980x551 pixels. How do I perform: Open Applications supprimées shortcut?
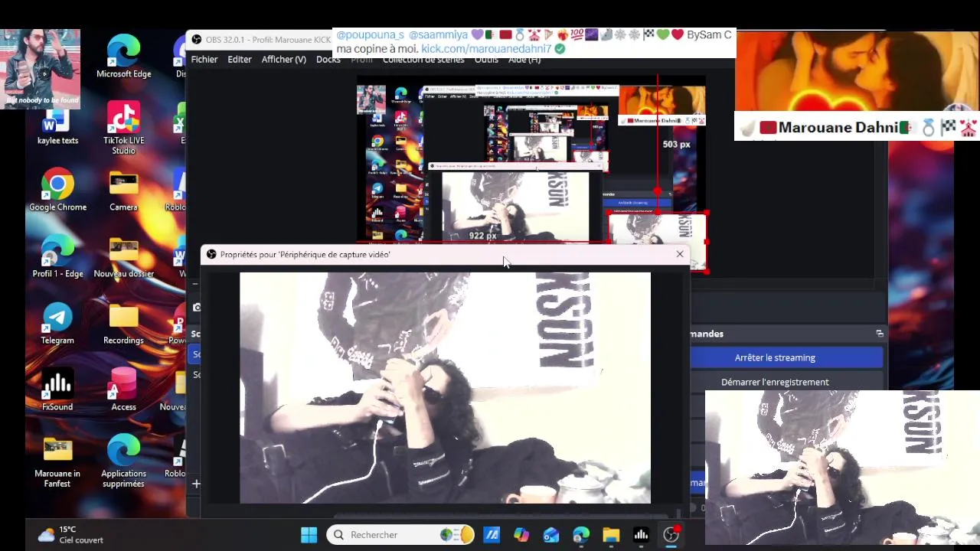tap(123, 461)
